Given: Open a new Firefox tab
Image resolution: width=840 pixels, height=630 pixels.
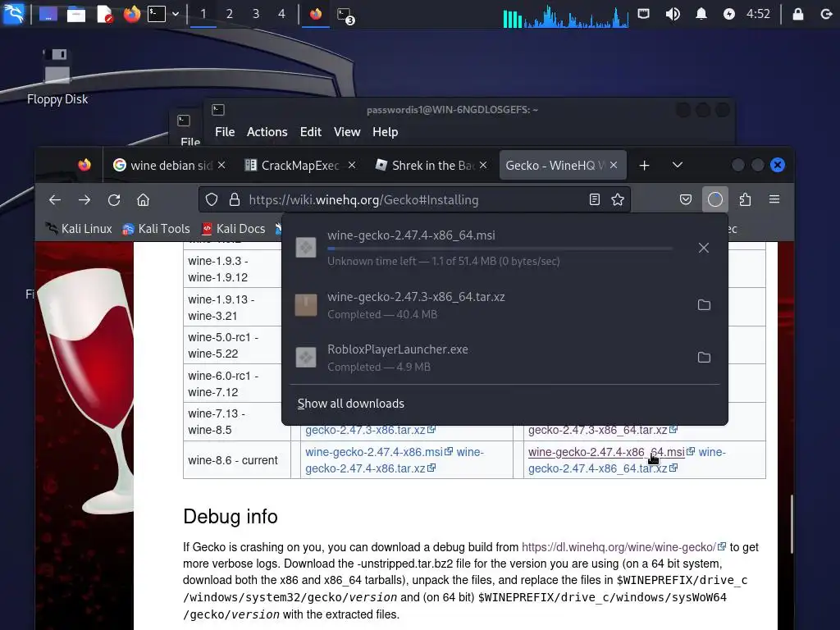Looking at the screenshot, I should click(x=645, y=166).
